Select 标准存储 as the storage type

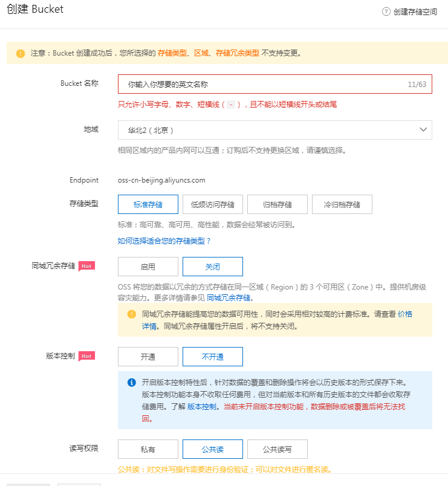(x=148, y=204)
